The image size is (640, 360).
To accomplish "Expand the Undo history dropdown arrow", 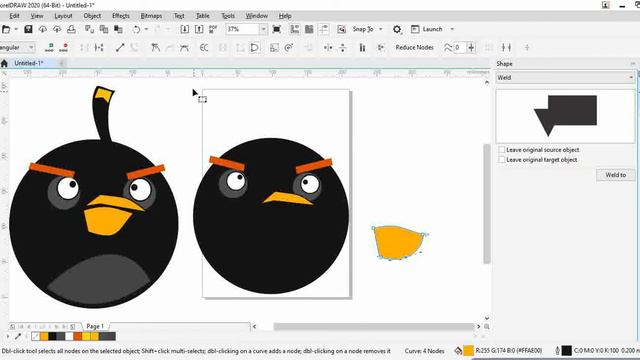I will pyautogui.click(x=146, y=29).
